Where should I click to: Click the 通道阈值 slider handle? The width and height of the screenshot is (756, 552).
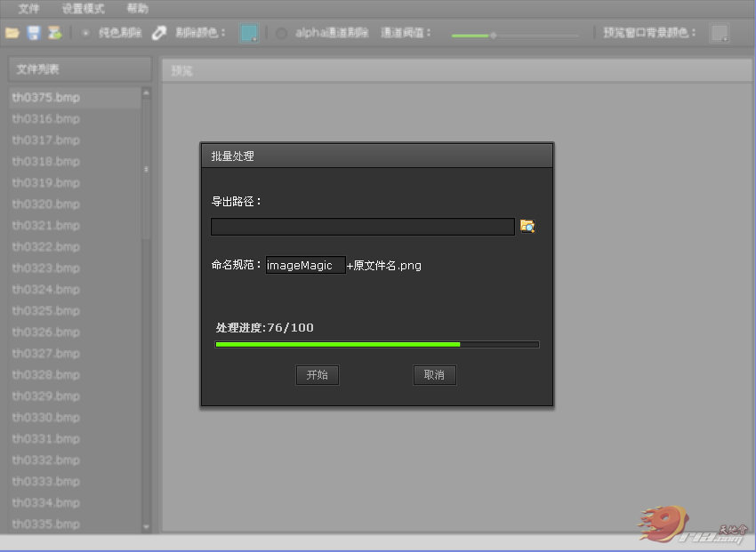click(x=494, y=36)
